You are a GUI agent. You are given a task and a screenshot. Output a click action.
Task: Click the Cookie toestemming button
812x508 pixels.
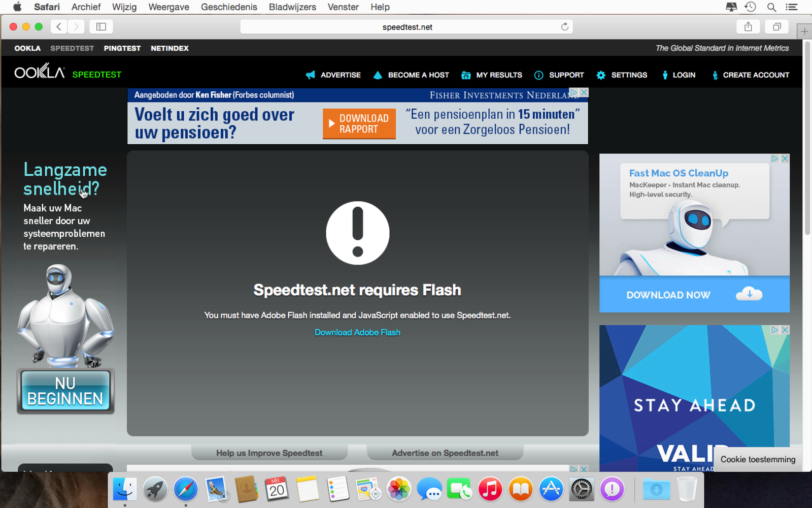tap(758, 459)
